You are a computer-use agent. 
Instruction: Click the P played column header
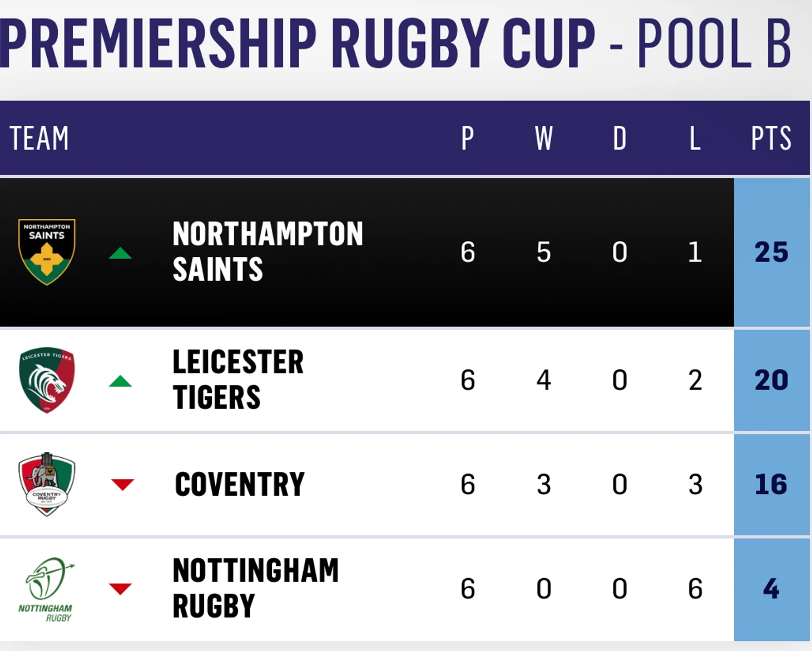(x=467, y=138)
